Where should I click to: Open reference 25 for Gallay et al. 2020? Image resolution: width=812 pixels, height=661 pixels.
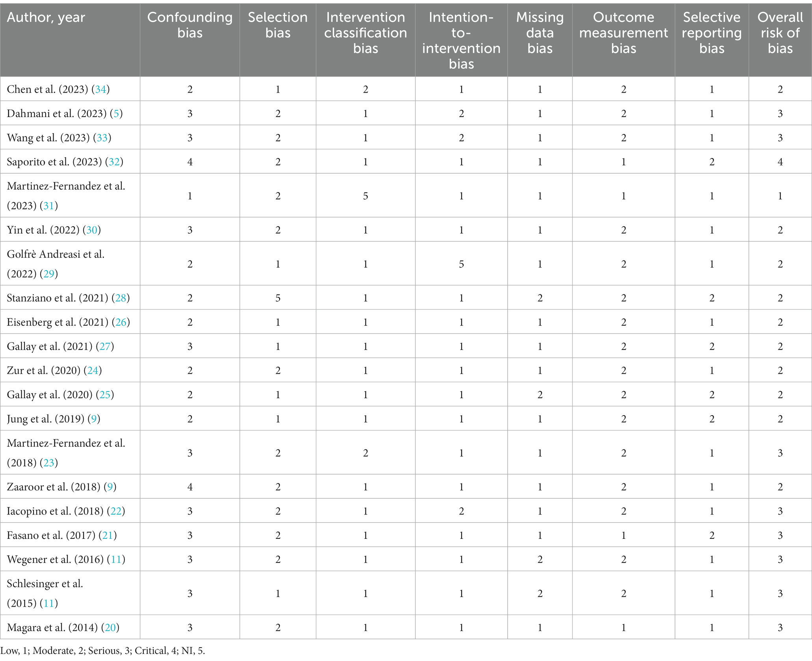tap(105, 394)
